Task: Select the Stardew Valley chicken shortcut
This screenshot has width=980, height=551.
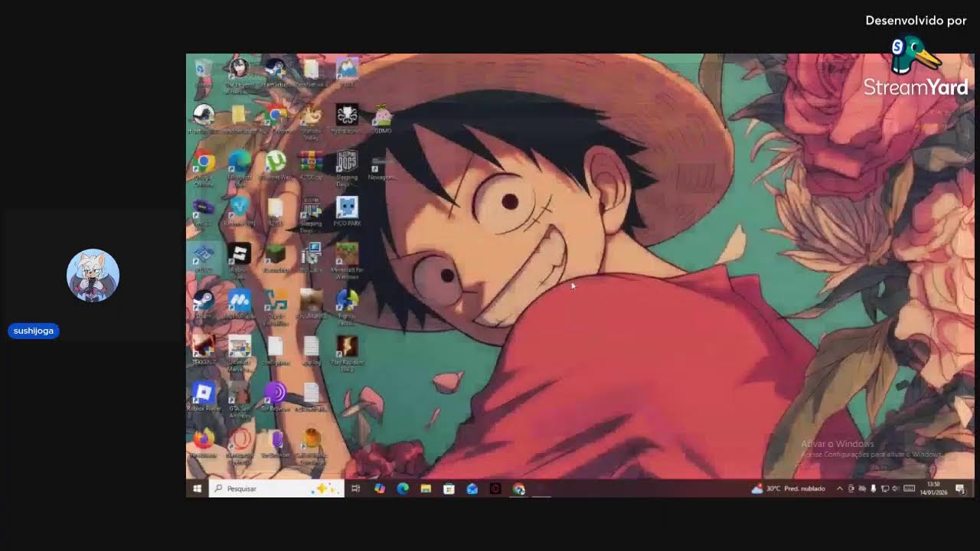Action: [311, 122]
